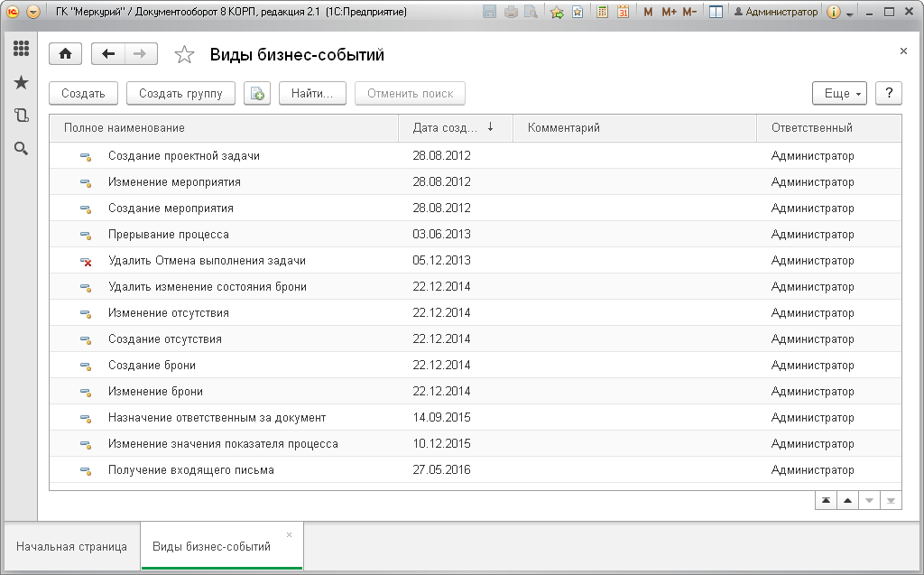Switch to Начальная страница tab
924x575 pixels.
pyautogui.click(x=72, y=547)
